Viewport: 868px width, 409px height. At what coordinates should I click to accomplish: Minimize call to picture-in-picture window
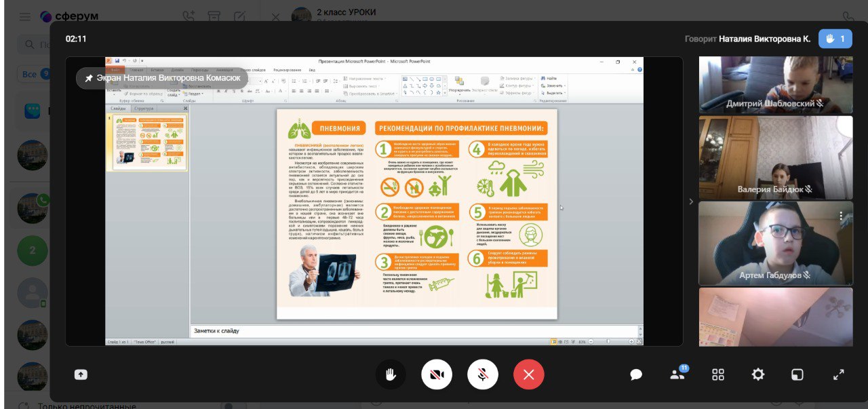click(x=798, y=374)
